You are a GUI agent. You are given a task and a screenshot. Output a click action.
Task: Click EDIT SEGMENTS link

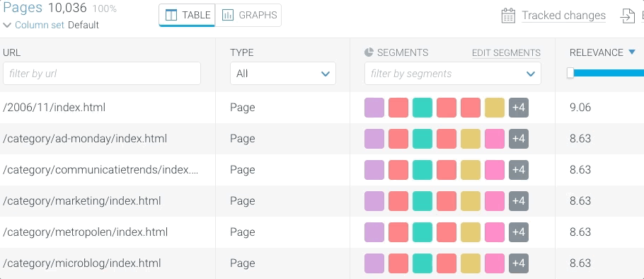point(506,52)
